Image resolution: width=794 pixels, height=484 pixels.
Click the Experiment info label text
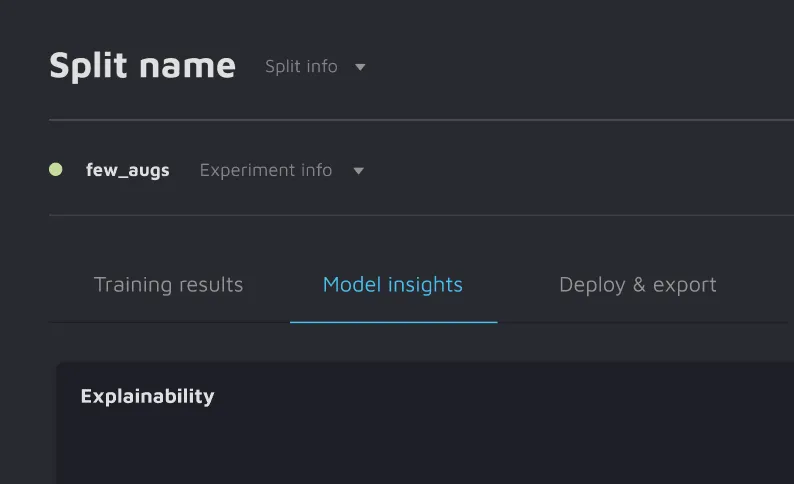pyautogui.click(x=265, y=171)
